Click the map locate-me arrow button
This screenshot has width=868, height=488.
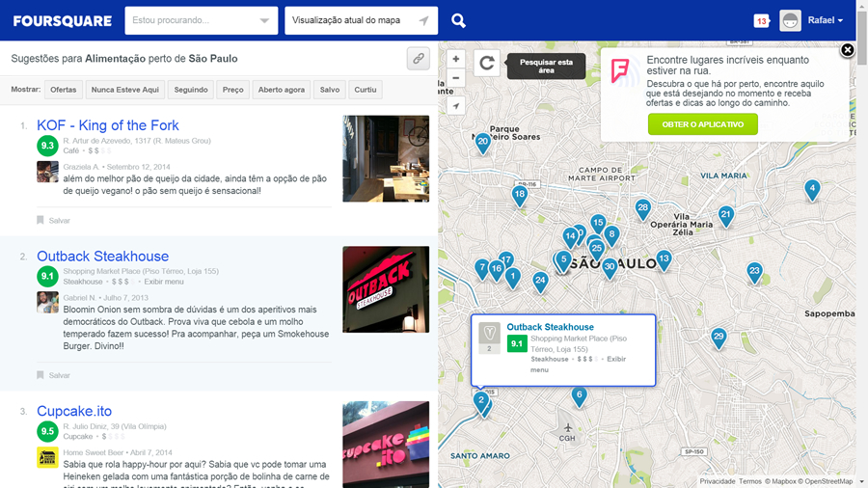click(x=455, y=106)
